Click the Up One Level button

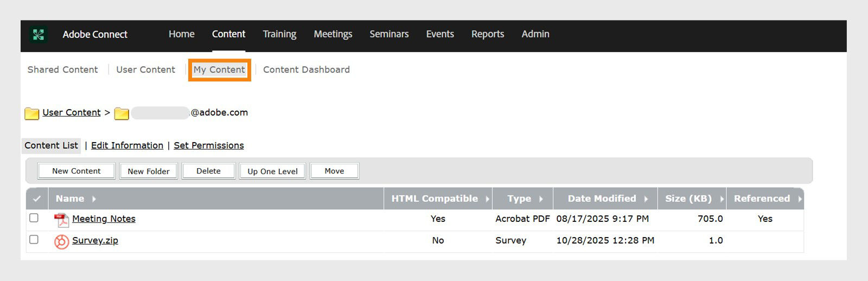272,171
